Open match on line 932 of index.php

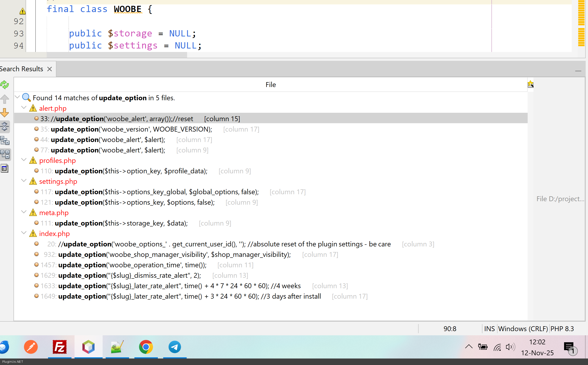pos(174,255)
